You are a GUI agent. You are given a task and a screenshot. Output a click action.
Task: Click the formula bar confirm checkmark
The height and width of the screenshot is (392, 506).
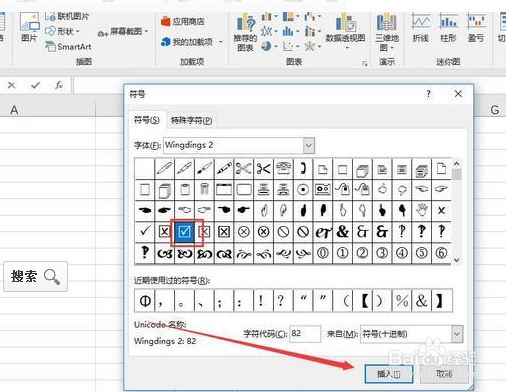(x=35, y=86)
